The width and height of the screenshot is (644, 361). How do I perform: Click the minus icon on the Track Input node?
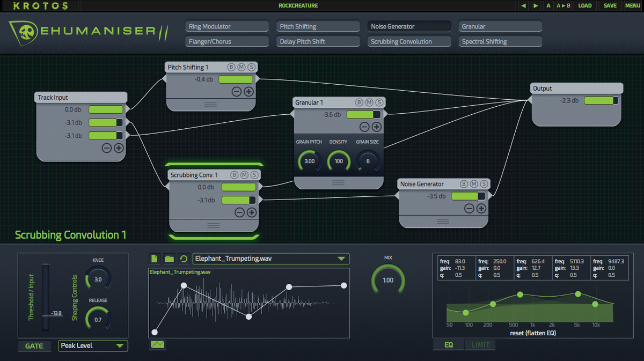click(106, 149)
